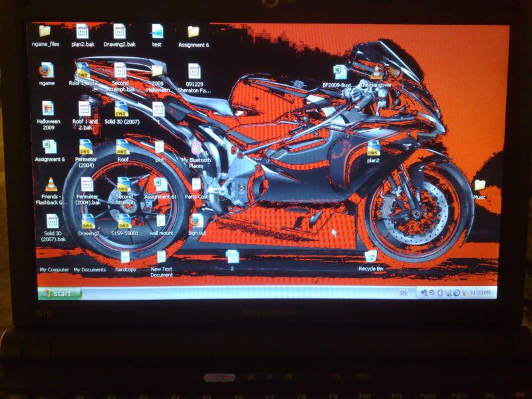Open the 091229 Sheraton Fa... document icon
Image resolution: width=532 pixels, height=399 pixels.
(194, 71)
